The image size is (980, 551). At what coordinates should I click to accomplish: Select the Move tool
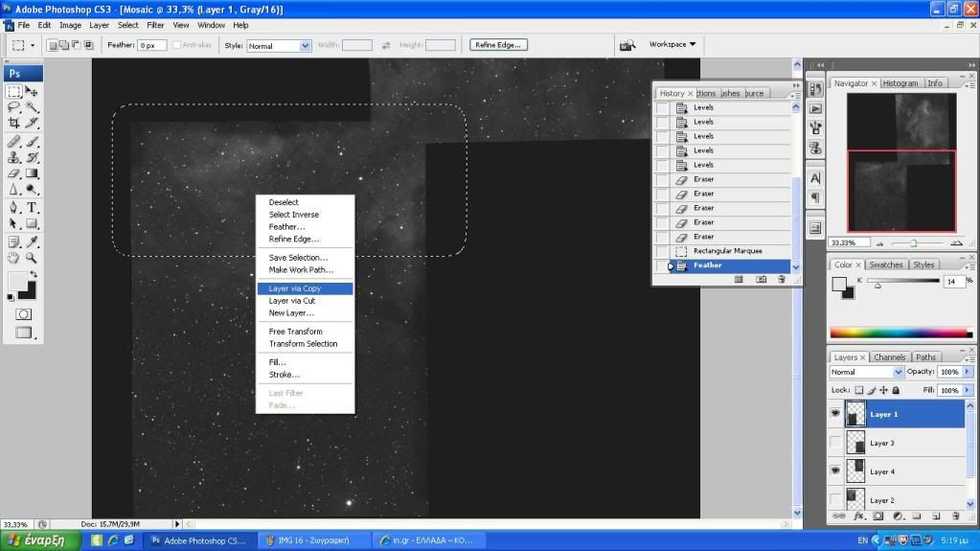click(32, 92)
